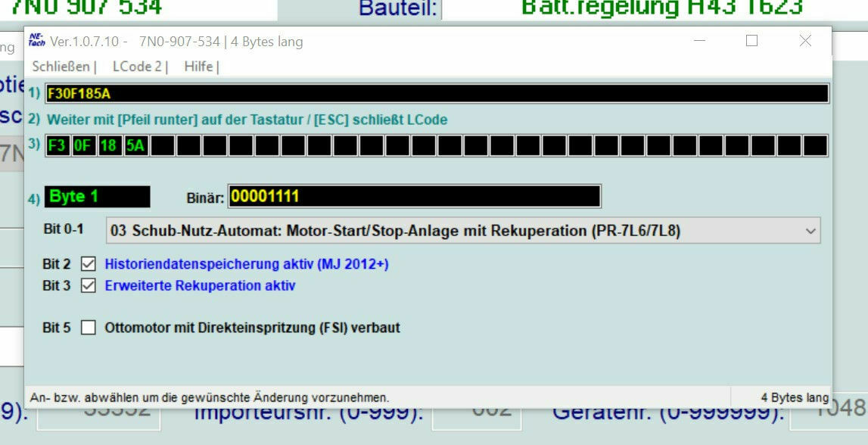Enable Bit 5 Ottomotor mit Direkteinspritzung checkbox
Screen dimensions: 868x445
point(88,328)
